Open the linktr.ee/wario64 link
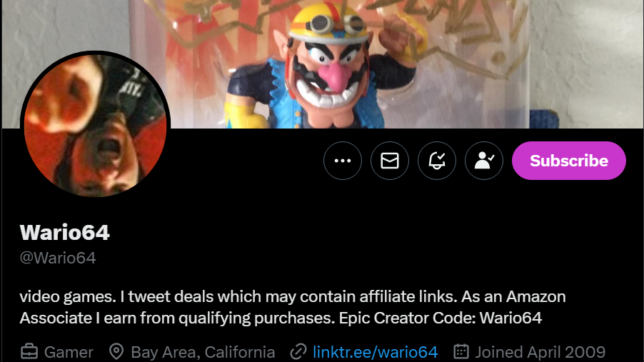 [x=376, y=353]
